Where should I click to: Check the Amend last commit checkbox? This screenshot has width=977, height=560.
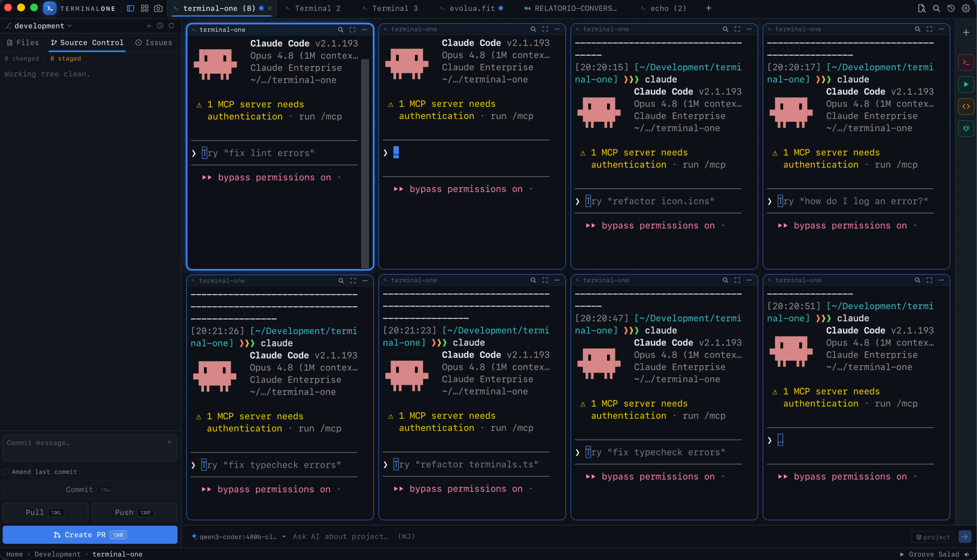(x=6, y=472)
